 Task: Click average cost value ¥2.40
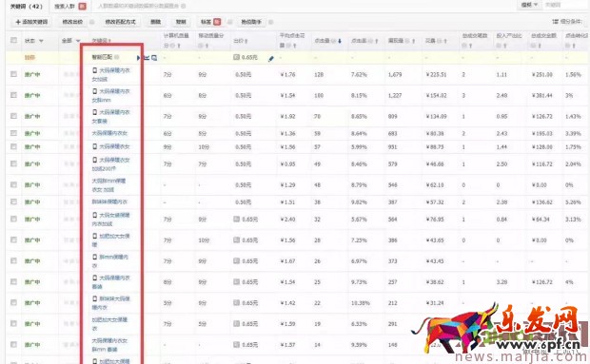tap(287, 219)
